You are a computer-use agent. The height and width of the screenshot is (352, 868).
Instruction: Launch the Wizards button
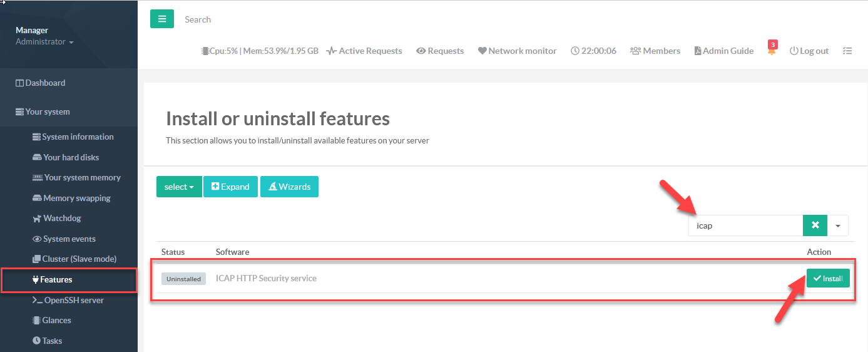(289, 187)
